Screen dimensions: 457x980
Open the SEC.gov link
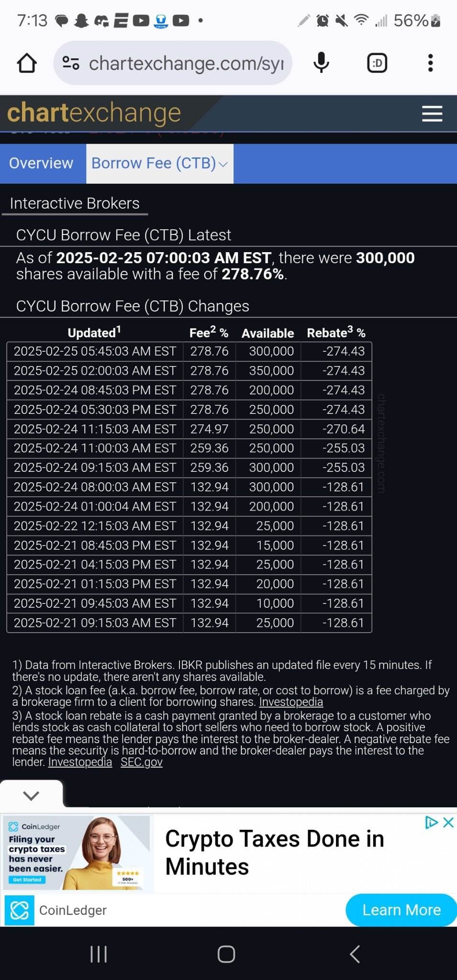click(142, 762)
